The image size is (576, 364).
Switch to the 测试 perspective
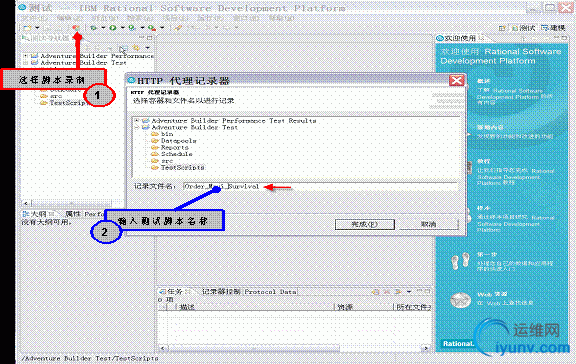[523, 28]
